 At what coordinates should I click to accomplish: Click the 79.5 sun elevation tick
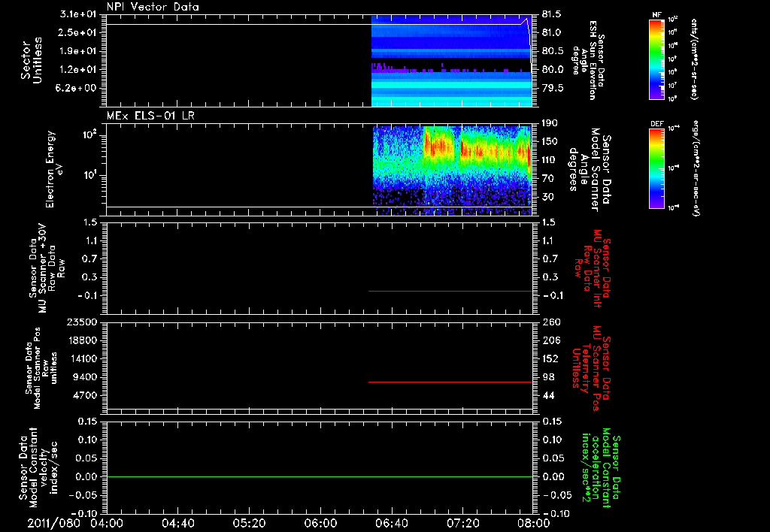point(552,89)
